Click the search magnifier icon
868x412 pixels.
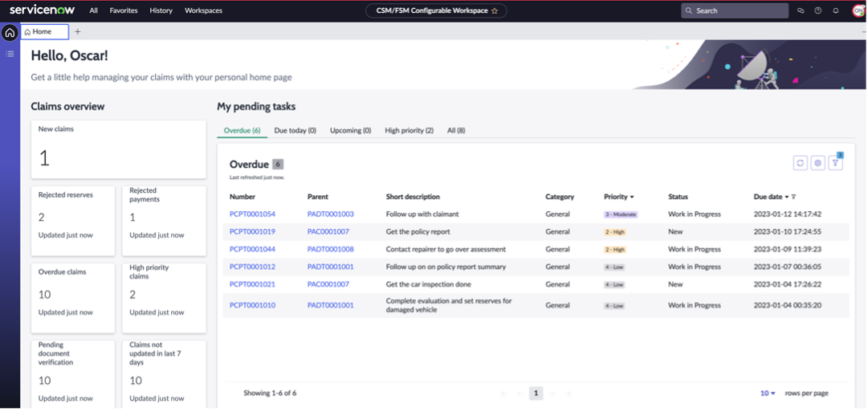[689, 10]
